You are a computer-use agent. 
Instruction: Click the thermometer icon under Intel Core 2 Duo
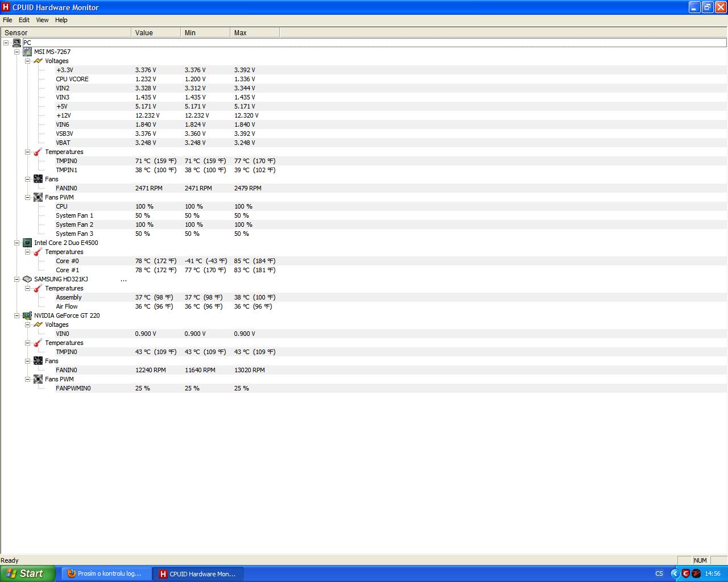click(38, 252)
